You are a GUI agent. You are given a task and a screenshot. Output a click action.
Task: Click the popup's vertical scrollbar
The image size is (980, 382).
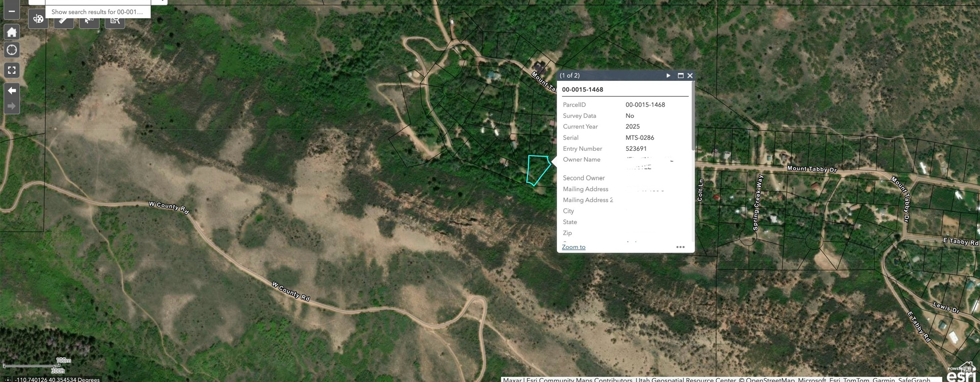(x=692, y=120)
